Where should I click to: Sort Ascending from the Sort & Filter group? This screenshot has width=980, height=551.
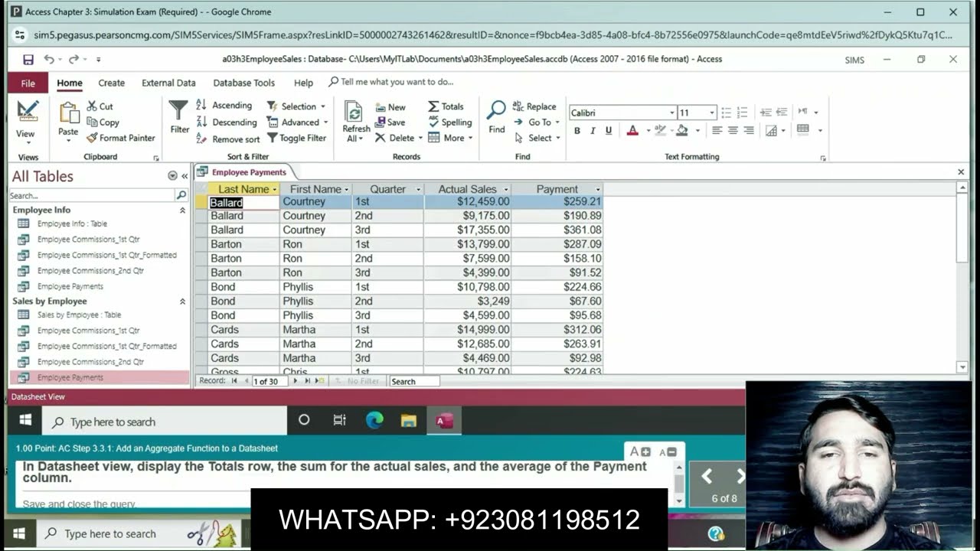tap(224, 106)
